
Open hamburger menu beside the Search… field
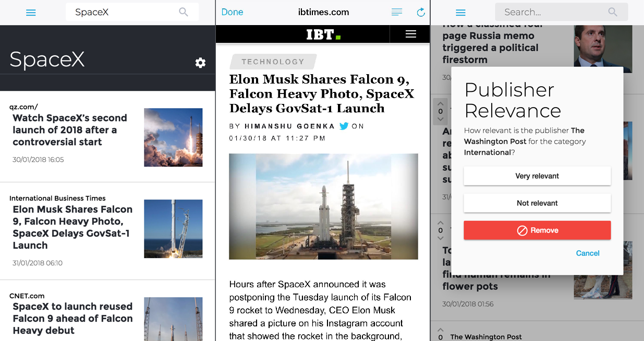(x=460, y=13)
